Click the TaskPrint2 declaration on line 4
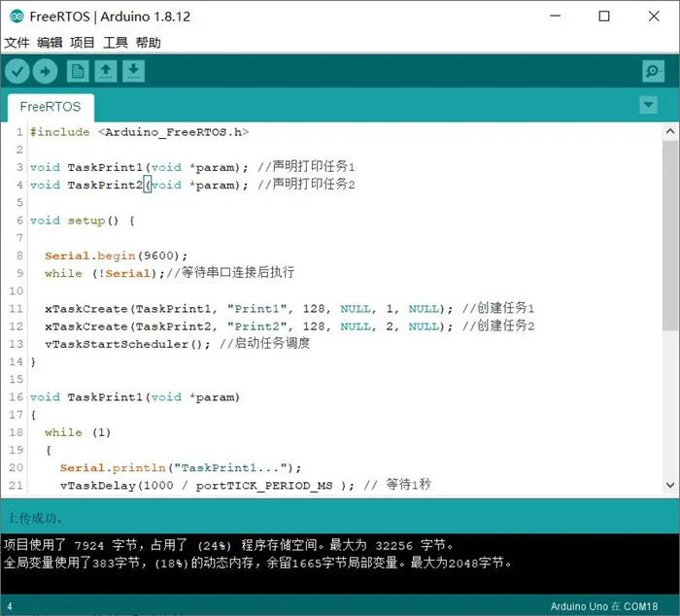Image resolution: width=680 pixels, height=616 pixels. [192, 185]
